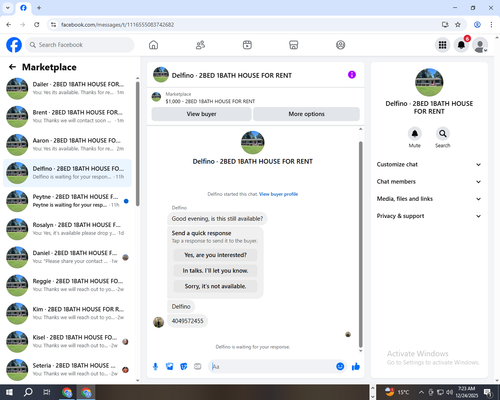Screen dimensions: 500x400
Task: Open a new browser tab
Action: pos(39,8)
